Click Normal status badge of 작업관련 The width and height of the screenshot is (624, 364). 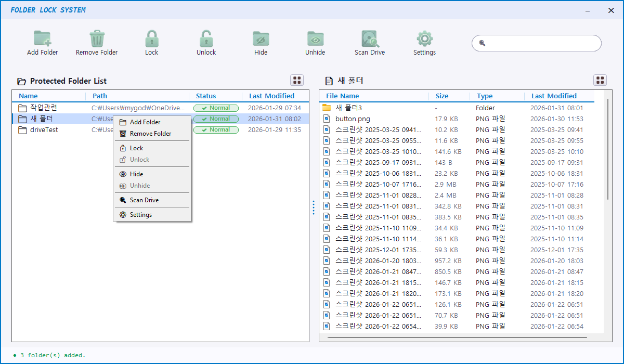(x=216, y=108)
